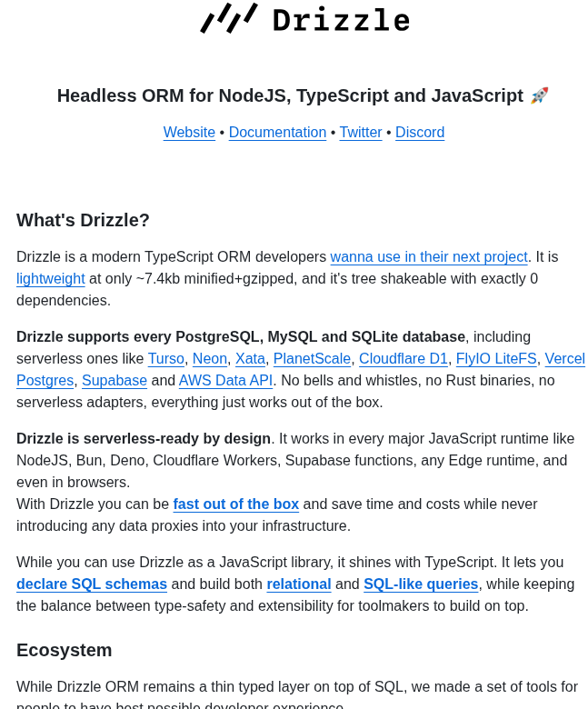Open the 'lightweight' link
The height and width of the screenshot is (709, 588).
pyautogui.click(x=51, y=278)
